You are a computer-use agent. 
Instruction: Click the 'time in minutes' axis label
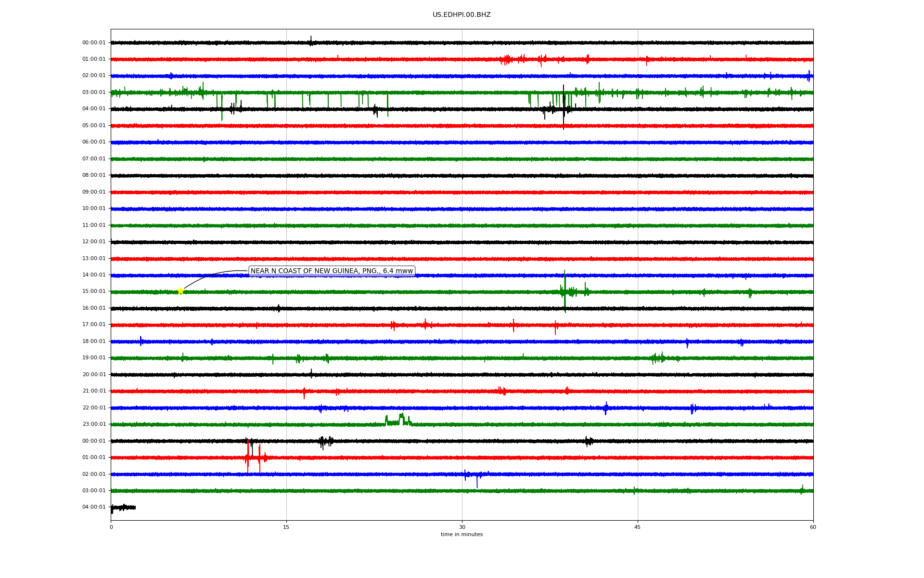tap(462, 535)
